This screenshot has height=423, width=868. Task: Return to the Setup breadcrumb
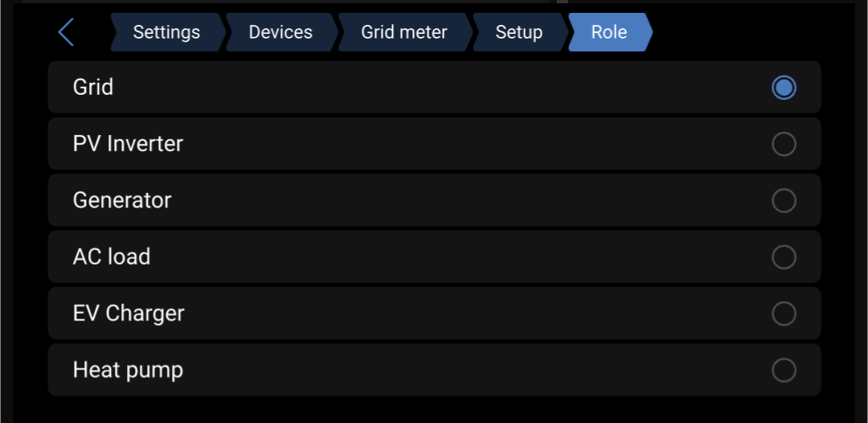[518, 32]
